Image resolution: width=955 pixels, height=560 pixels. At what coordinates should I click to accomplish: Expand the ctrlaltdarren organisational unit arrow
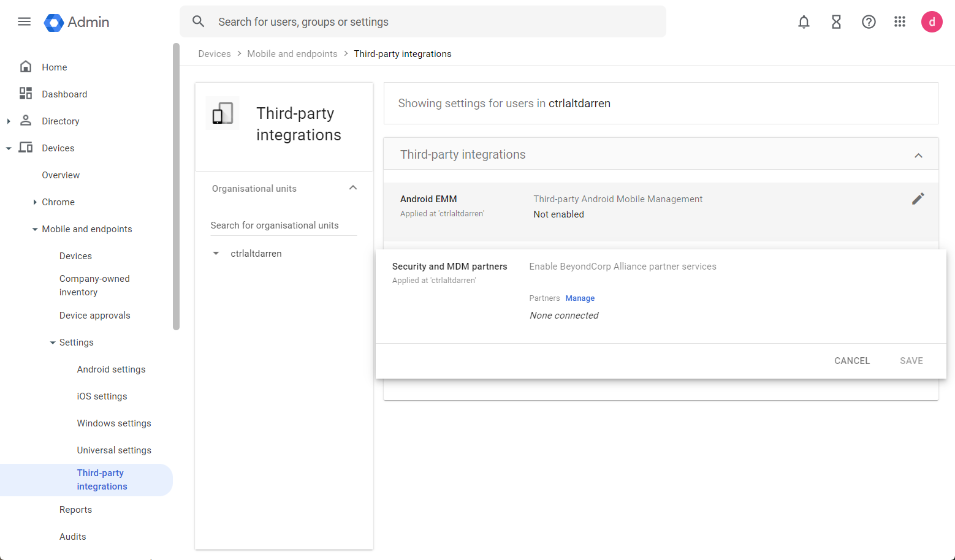216,254
